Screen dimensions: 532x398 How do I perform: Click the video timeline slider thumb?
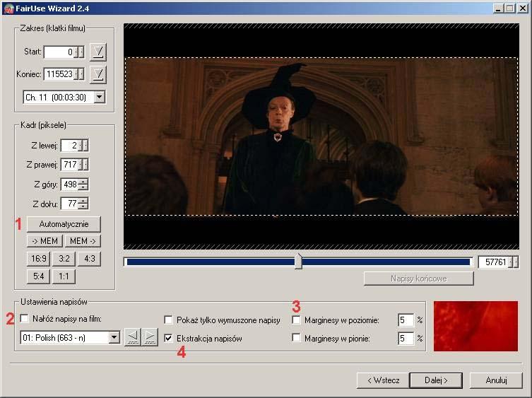coord(299,262)
